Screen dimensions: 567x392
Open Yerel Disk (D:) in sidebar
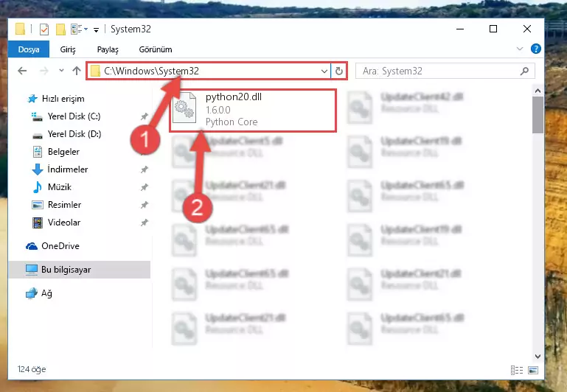point(74,134)
